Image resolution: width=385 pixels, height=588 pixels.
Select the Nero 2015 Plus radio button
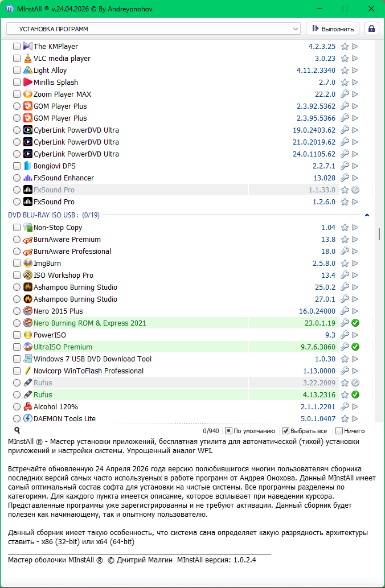pos(17,311)
